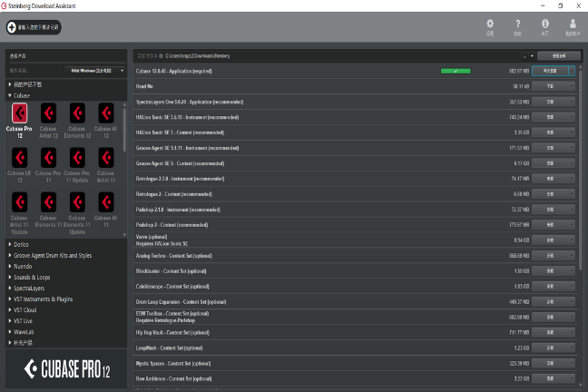This screenshot has width=588, height=392.
Task: Expand the Groove Agent Drum Kits and Styles category
Action: coord(9,256)
